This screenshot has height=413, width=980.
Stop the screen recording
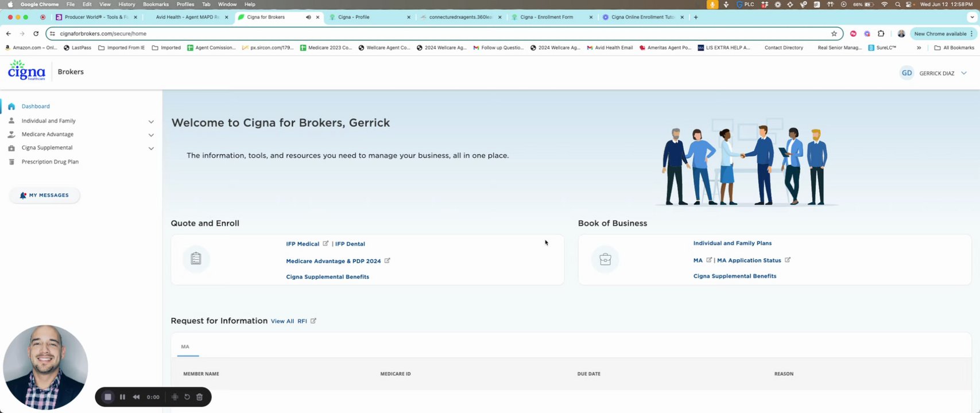point(107,397)
